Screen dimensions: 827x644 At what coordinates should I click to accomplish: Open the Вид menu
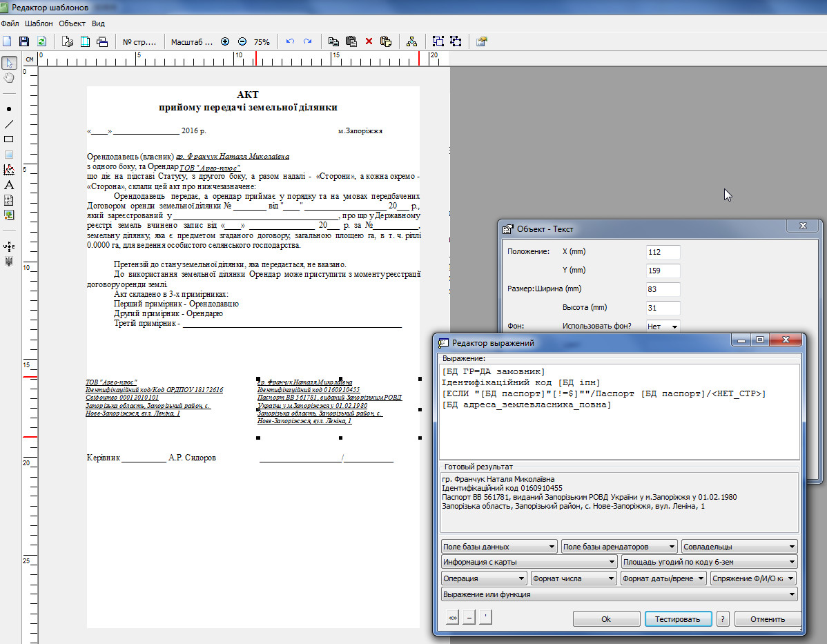pyautogui.click(x=98, y=23)
